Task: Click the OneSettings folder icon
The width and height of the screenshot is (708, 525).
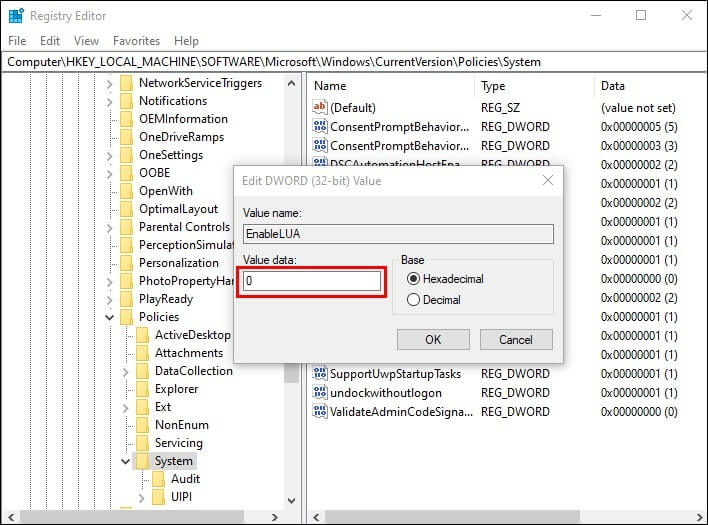Action: [127, 155]
